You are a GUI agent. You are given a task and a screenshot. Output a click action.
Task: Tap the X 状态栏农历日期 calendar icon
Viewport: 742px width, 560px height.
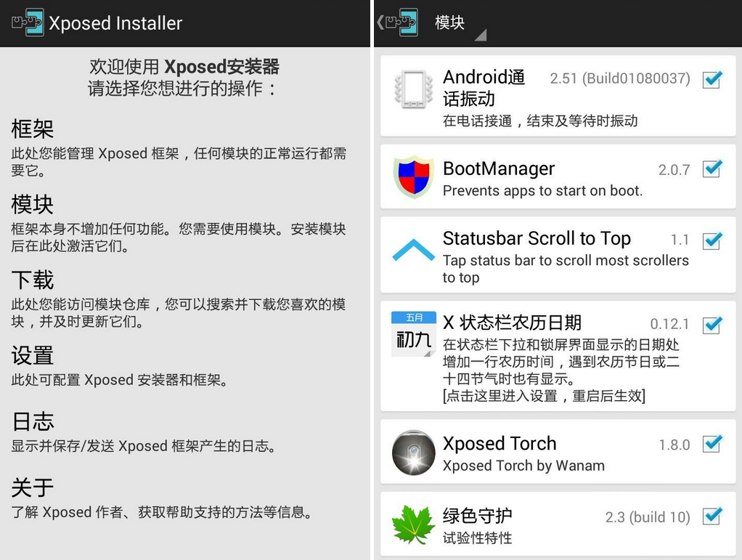coord(414,334)
